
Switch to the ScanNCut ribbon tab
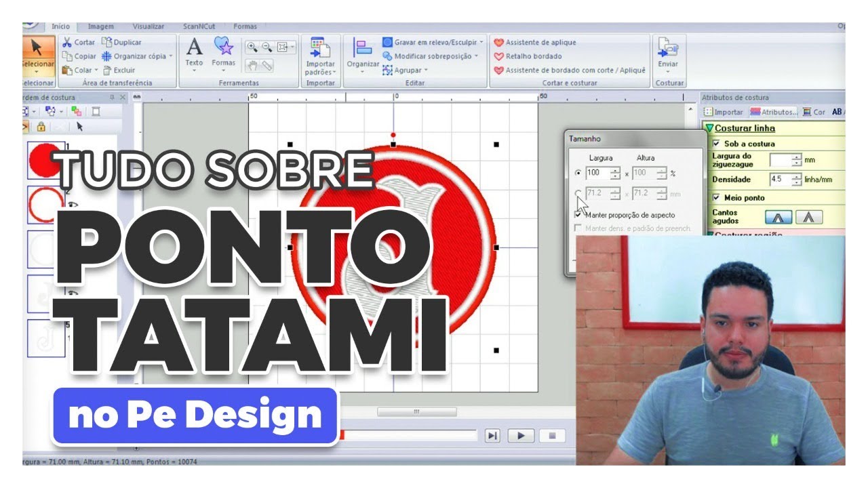click(199, 26)
